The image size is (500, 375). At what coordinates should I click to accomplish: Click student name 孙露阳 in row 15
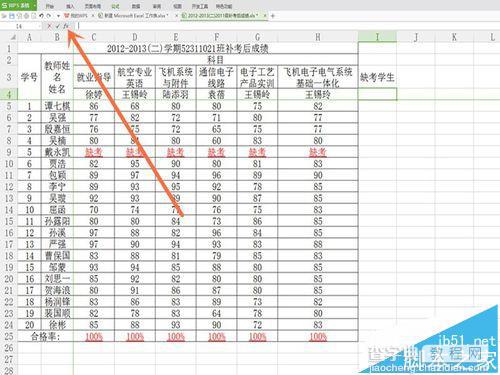tap(57, 221)
